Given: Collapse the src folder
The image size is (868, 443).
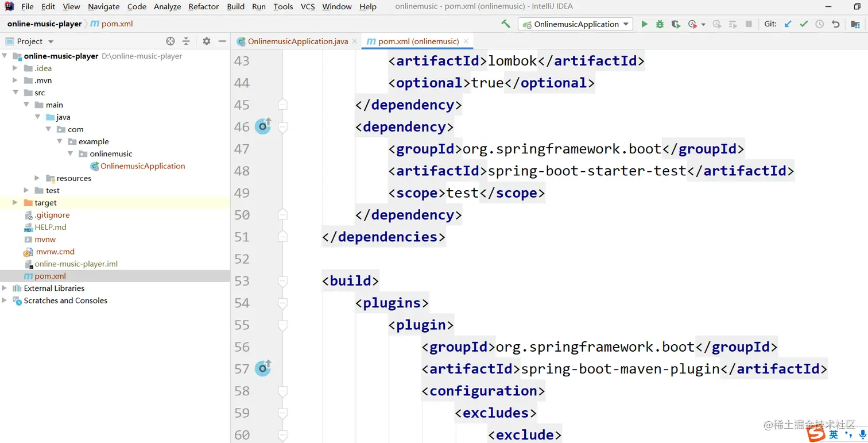Looking at the screenshot, I should 16,93.
